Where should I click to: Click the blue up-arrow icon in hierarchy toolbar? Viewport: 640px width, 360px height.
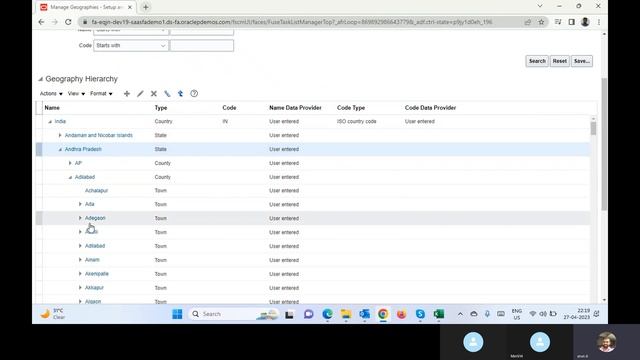pos(180,93)
